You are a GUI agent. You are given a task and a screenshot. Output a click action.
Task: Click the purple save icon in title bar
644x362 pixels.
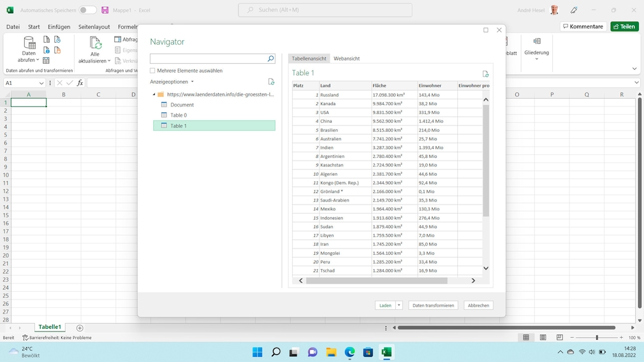pyautogui.click(x=105, y=10)
